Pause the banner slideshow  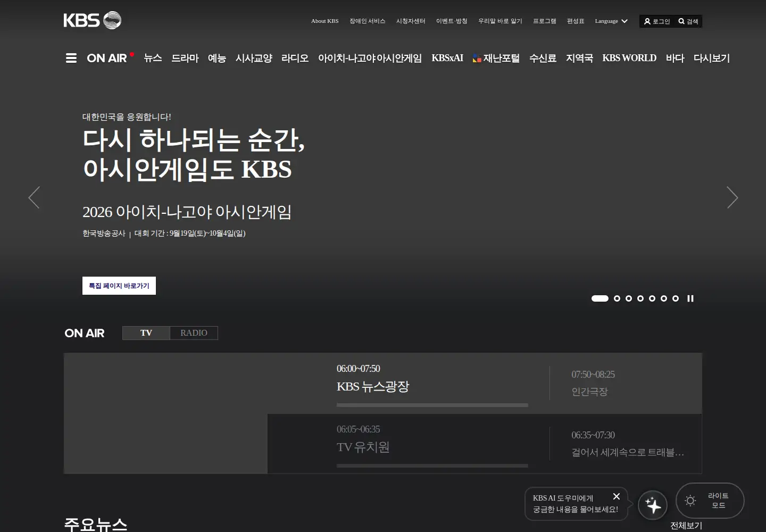(690, 298)
